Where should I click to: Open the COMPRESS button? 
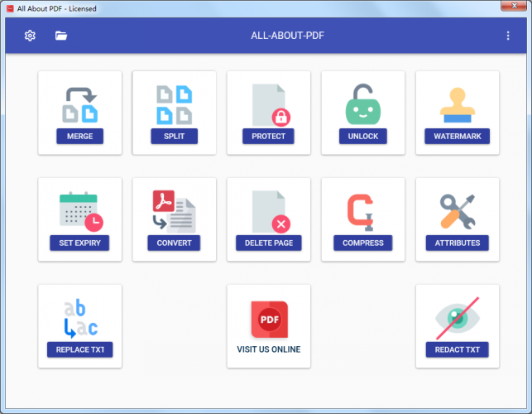pyautogui.click(x=363, y=243)
